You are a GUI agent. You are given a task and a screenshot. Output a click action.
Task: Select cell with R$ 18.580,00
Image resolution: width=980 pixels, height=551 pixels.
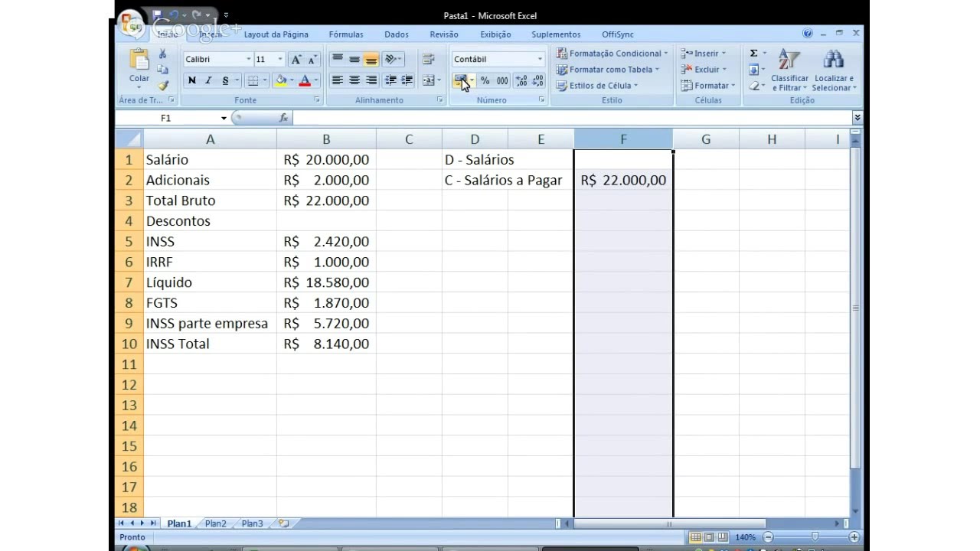(x=326, y=282)
